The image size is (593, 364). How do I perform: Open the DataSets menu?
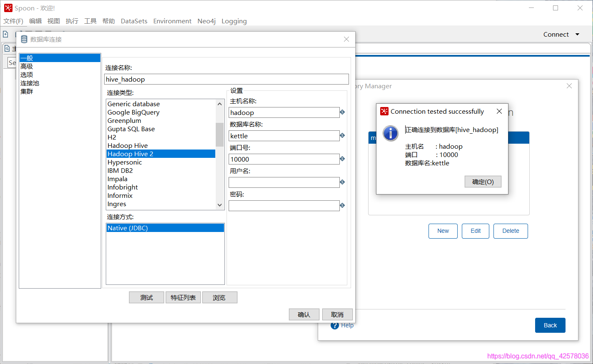pyautogui.click(x=134, y=21)
